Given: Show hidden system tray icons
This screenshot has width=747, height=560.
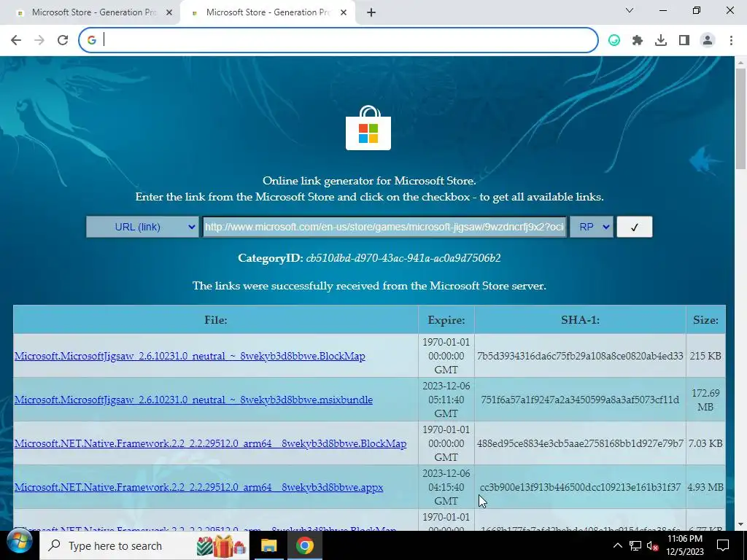Looking at the screenshot, I should pos(617,545).
